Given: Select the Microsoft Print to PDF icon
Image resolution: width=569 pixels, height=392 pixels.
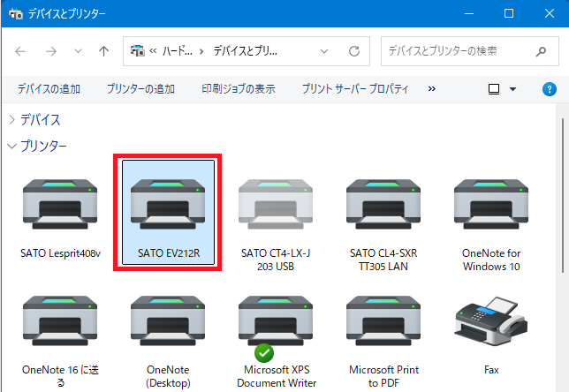Looking at the screenshot, I should [383, 320].
